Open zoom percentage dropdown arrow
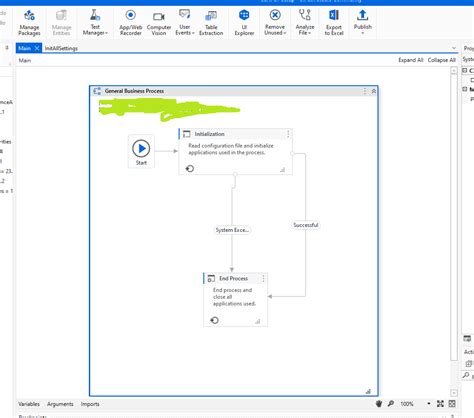Image resolution: width=474 pixels, height=418 pixels. pos(429,404)
